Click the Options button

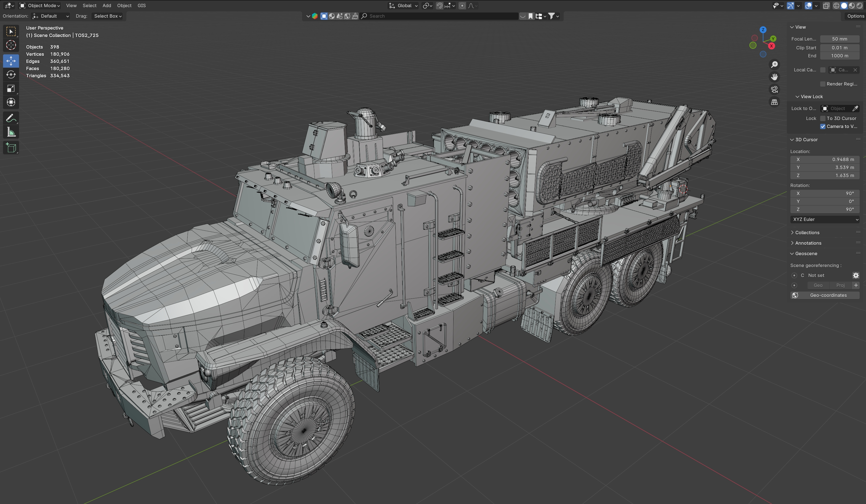click(x=855, y=16)
